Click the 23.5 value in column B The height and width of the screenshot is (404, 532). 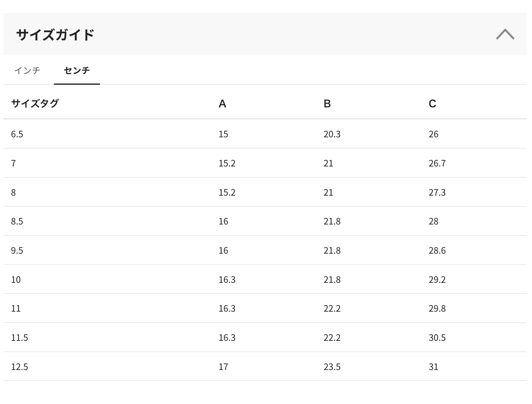332,367
